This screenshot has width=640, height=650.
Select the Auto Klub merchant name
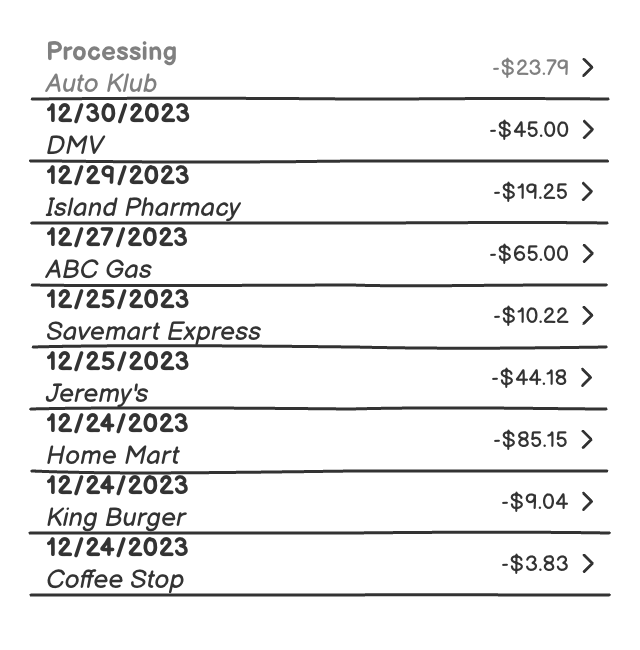[x=101, y=83]
